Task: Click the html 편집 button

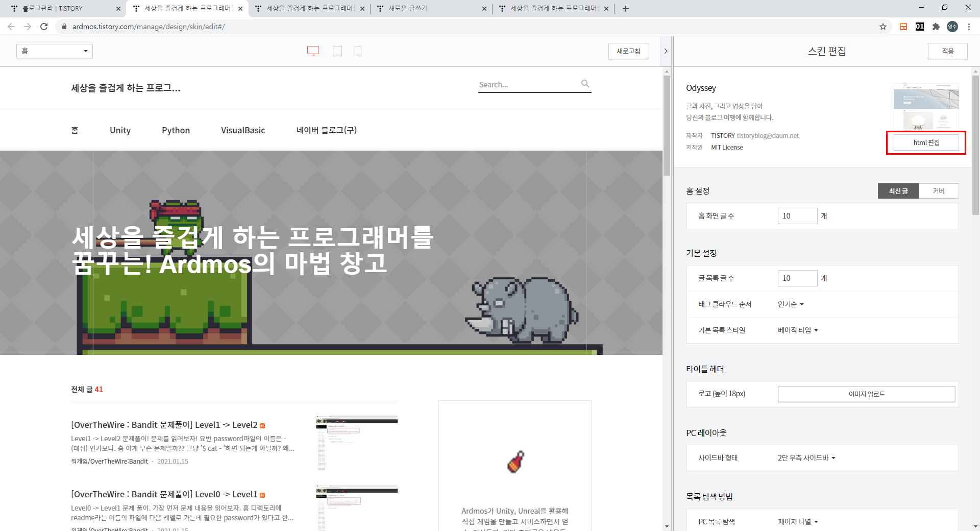Action: pos(926,142)
